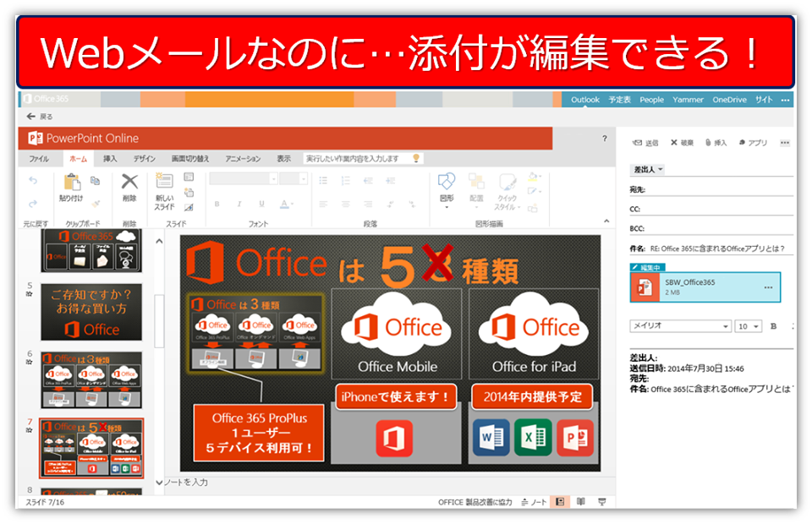Start Slide Show from status bar icon
This screenshot has width=812, height=524.
click(601, 502)
